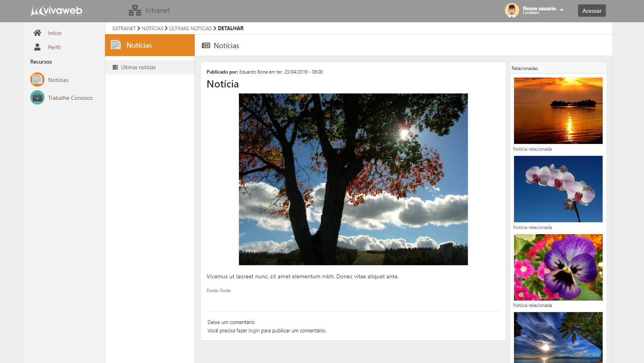This screenshot has height=363, width=644.
Task: Click the vivaweb logo
Action: (56, 11)
